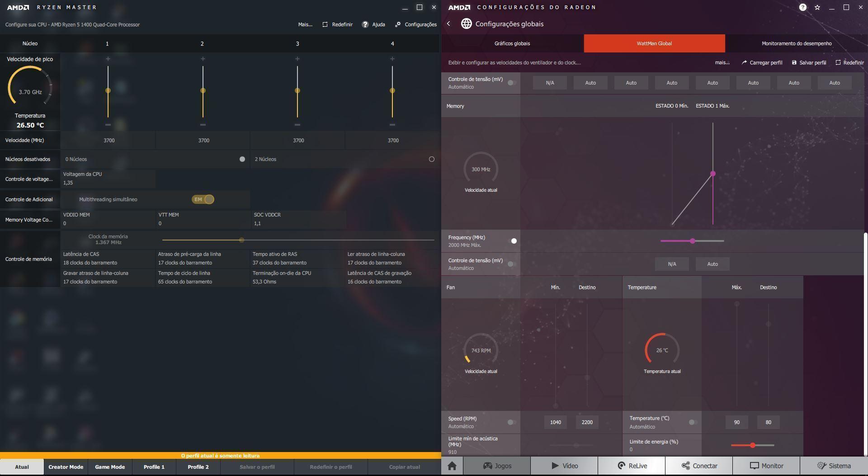
Task: Click memory Frequency slider handle
Action: coord(693,241)
